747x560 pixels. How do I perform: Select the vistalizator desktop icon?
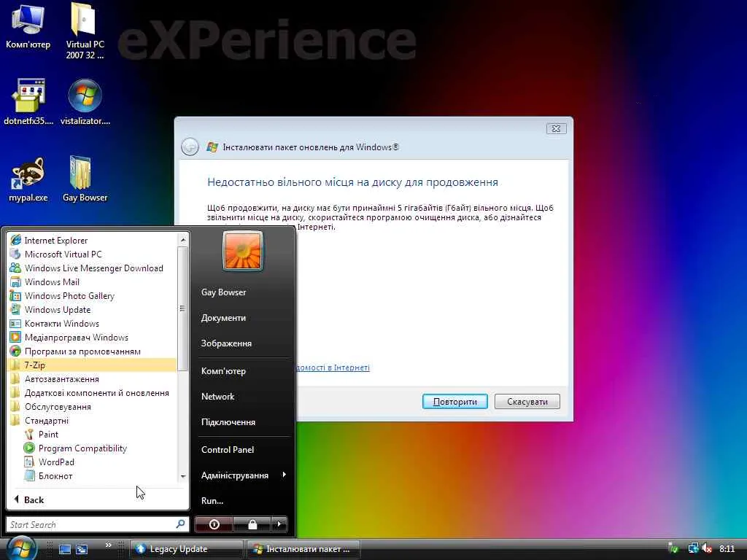(85, 102)
